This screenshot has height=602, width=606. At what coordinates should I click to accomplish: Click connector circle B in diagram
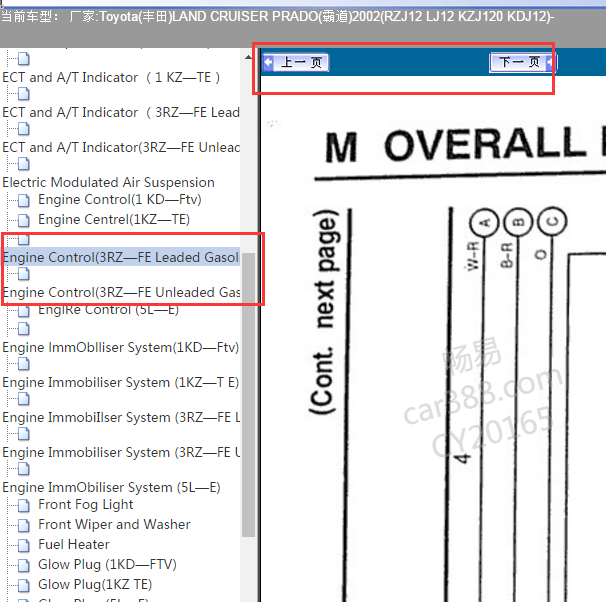point(518,222)
